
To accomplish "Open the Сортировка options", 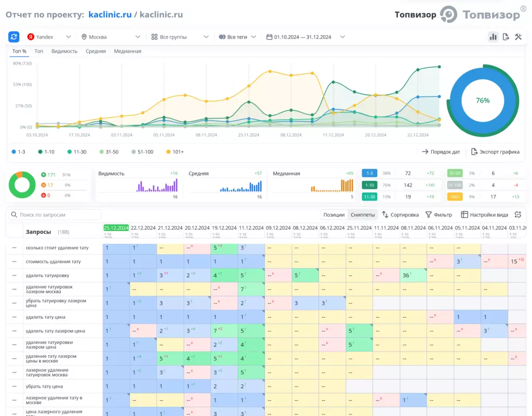I will (x=401, y=215).
